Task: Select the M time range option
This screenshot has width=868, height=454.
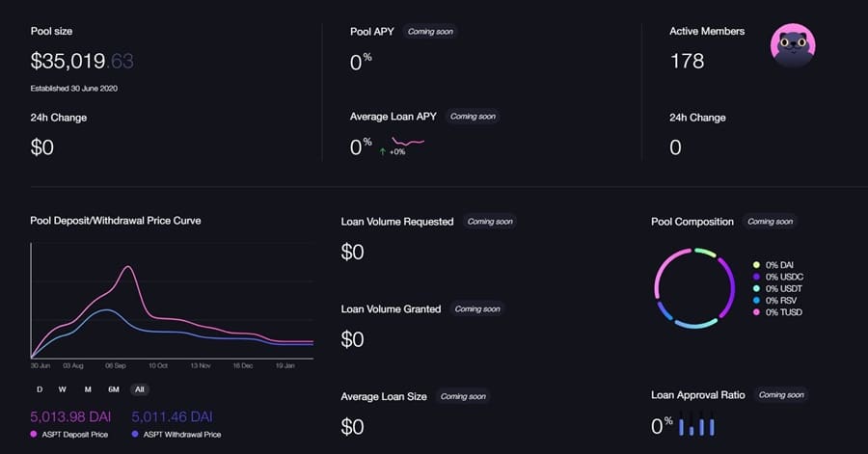Action: tap(88, 389)
